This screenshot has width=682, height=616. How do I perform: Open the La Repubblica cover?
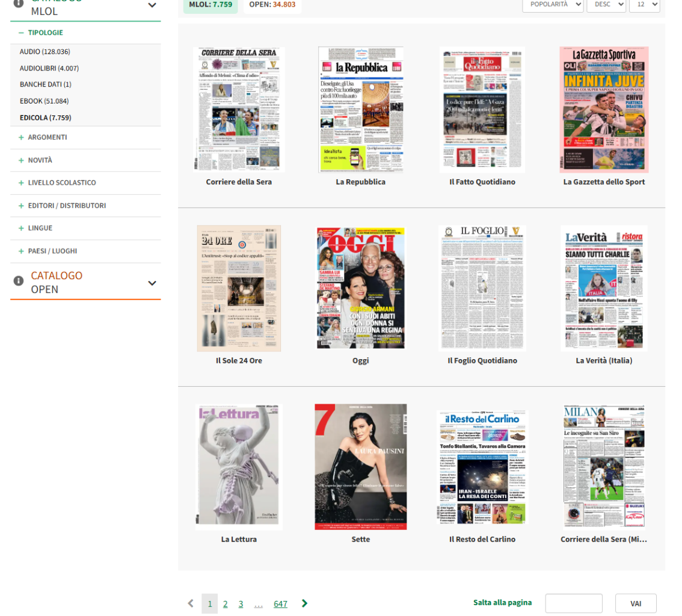coord(361,109)
